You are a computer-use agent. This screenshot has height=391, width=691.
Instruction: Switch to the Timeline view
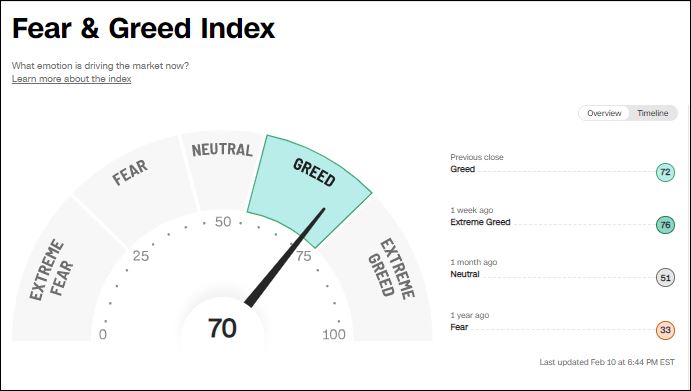652,113
